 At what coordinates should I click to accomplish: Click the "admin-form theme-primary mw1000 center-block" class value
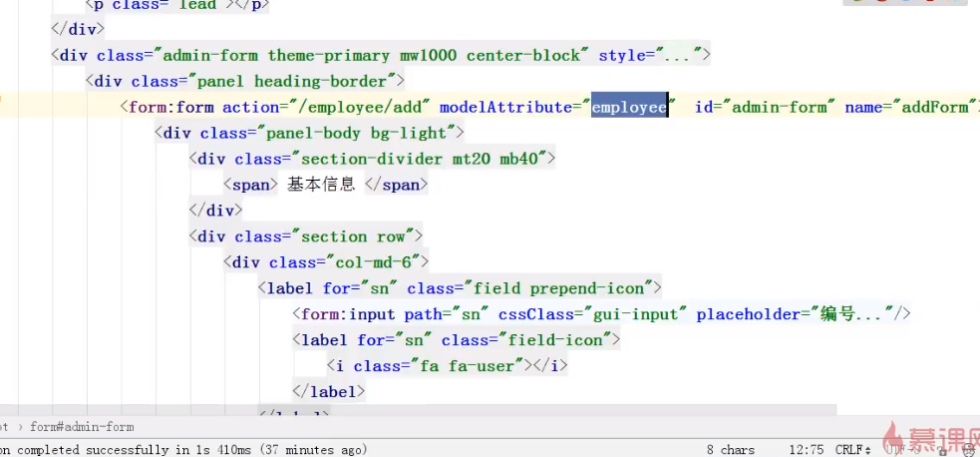tap(371, 56)
